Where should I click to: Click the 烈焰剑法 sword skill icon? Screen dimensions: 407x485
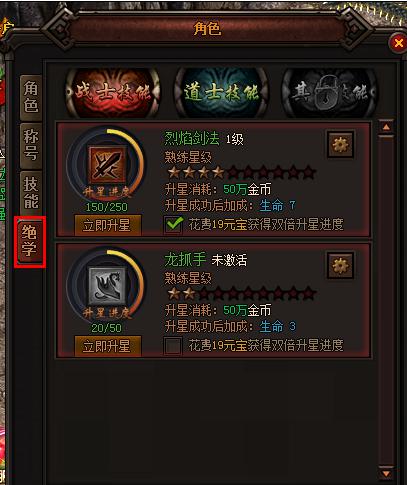[x=107, y=165]
